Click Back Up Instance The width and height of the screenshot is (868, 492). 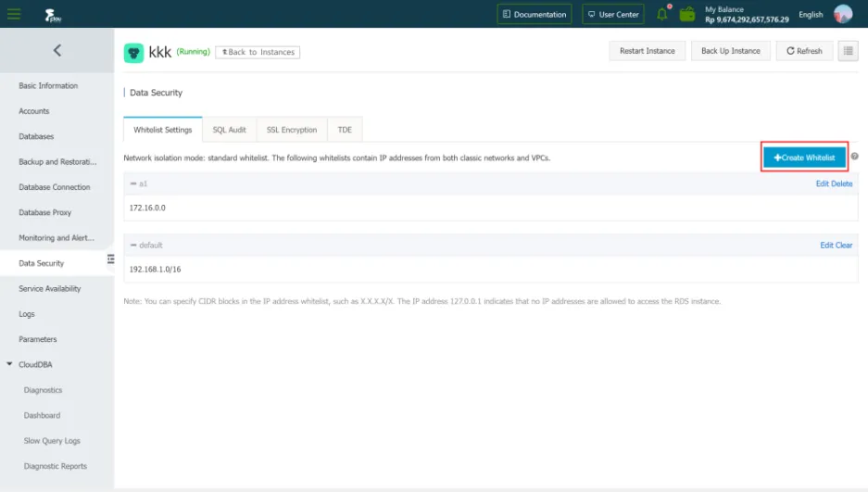[730, 51]
